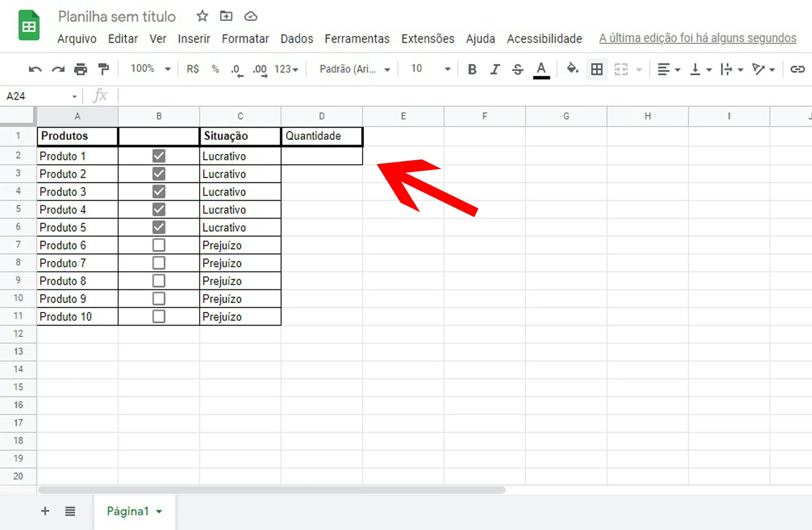Toggle bold formatting

click(472, 69)
